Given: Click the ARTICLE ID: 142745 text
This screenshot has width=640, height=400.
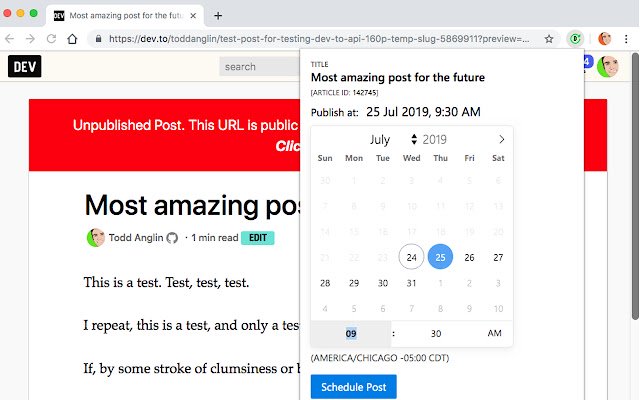Looking at the screenshot, I should (344, 93).
